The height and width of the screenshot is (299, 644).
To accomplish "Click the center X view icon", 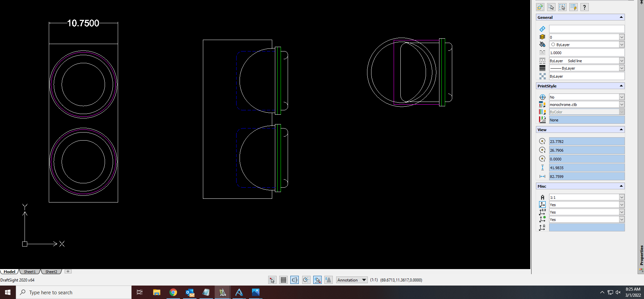I will click(542, 142).
